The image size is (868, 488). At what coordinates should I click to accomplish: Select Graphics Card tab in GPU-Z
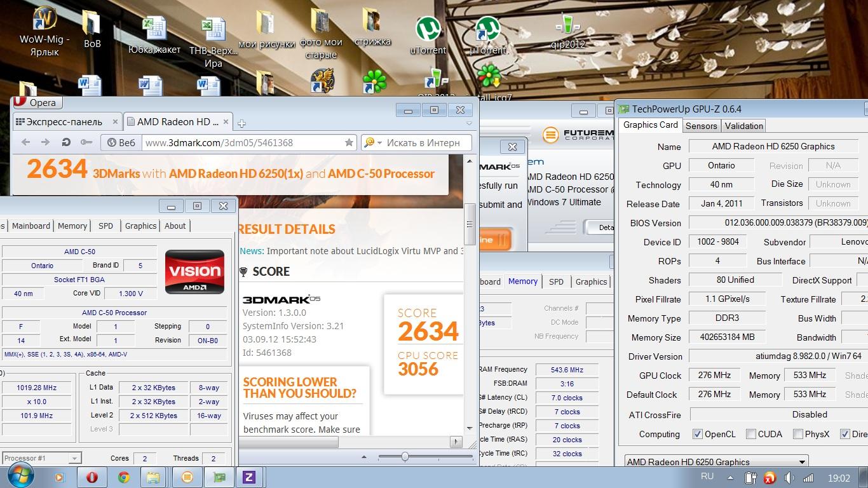[x=650, y=125]
